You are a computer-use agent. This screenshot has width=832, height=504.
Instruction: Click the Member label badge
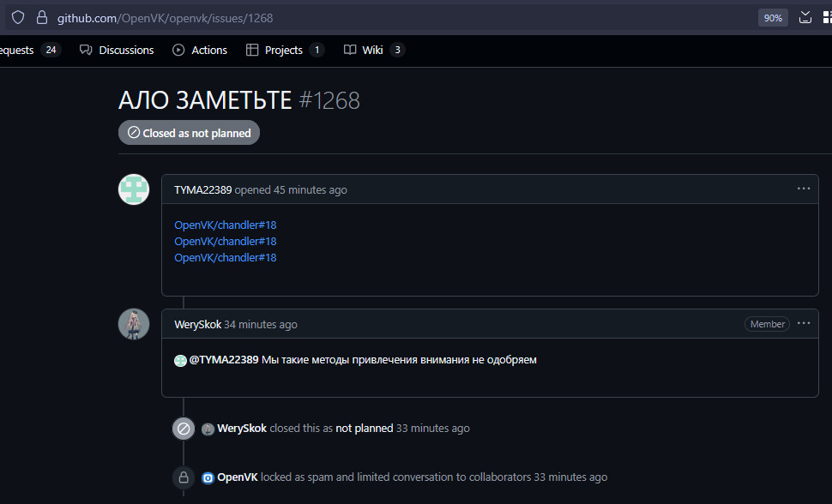pos(768,324)
